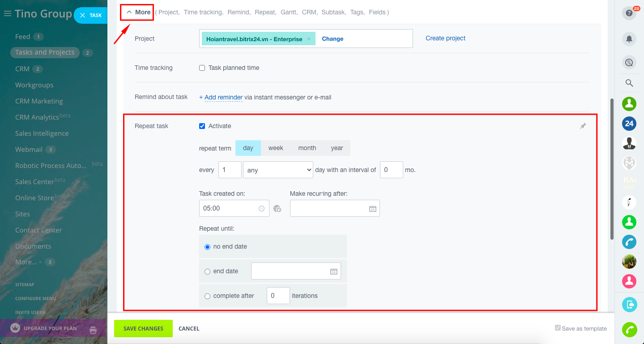This screenshot has width=644, height=344.
Task: Set the repeat term to day
Action: [x=248, y=148]
